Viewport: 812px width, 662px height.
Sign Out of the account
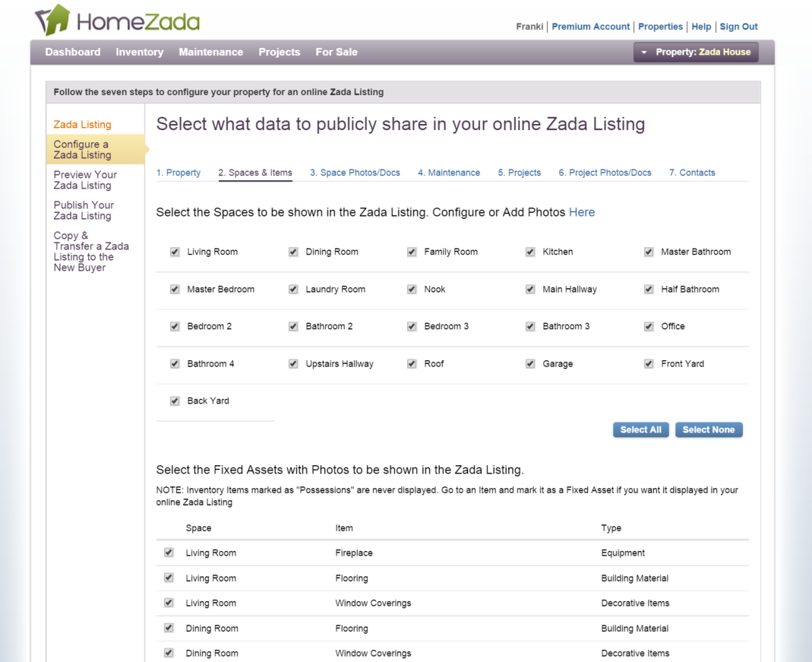click(738, 27)
